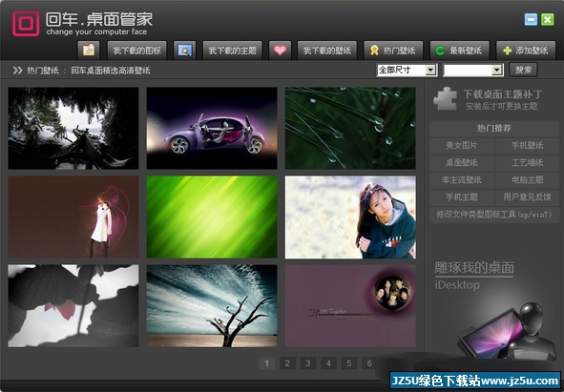The width and height of the screenshot is (564, 392).
Task: Open 手机壁纸 recommendation link
Action: pos(528,145)
